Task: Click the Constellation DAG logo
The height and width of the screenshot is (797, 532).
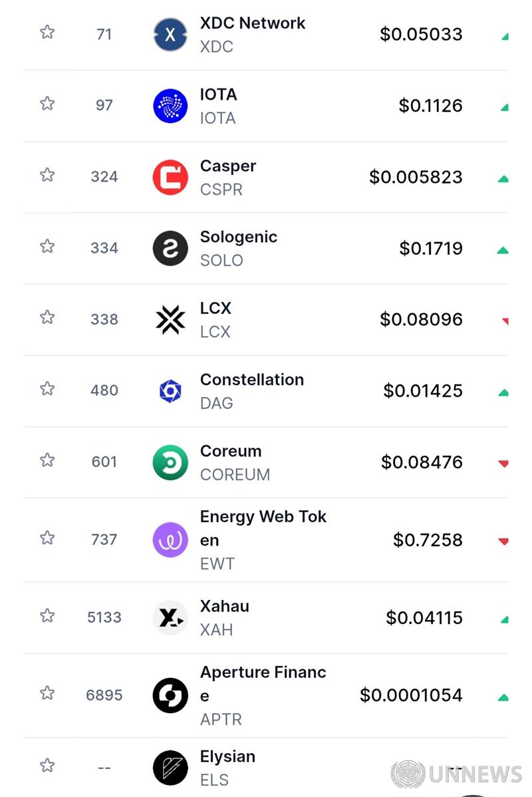Action: click(x=170, y=391)
